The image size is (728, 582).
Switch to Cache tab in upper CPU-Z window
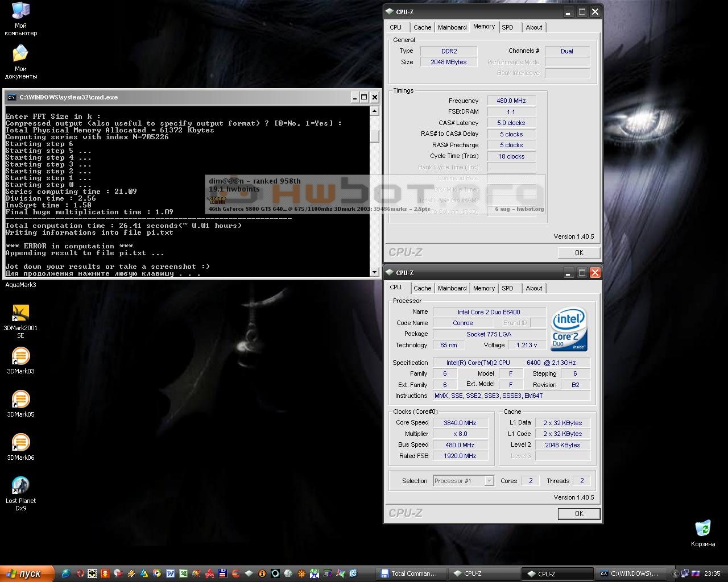click(422, 27)
